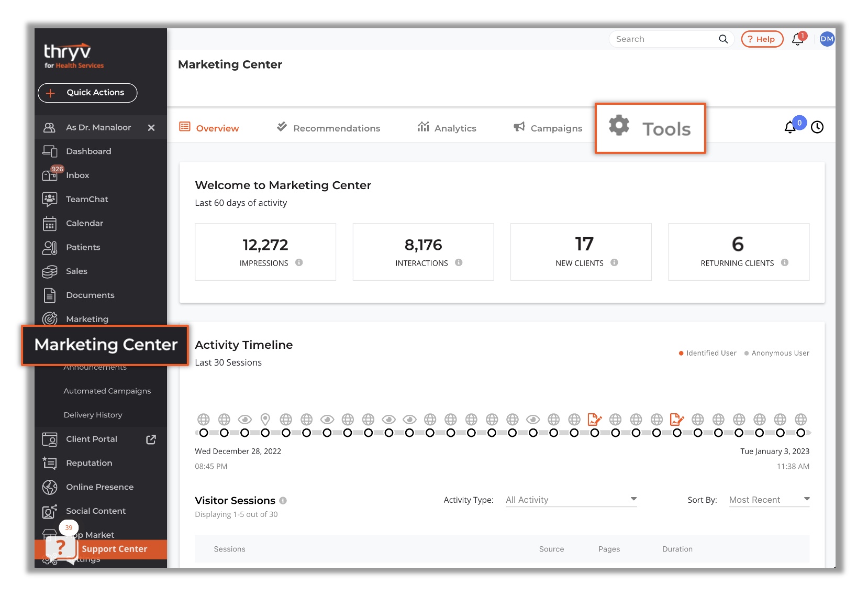868x595 pixels.
Task: Open top bar notifications bell
Action: 797,39
